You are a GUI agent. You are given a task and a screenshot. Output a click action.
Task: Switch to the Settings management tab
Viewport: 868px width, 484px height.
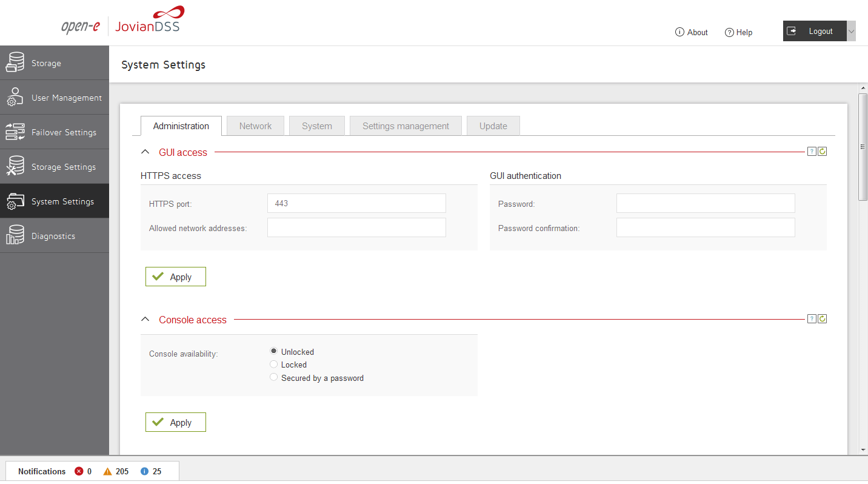(x=406, y=126)
